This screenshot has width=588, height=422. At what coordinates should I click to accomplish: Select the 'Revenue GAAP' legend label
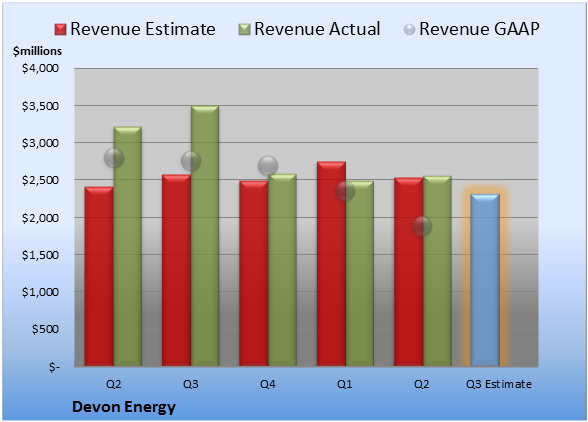pyautogui.click(x=479, y=29)
